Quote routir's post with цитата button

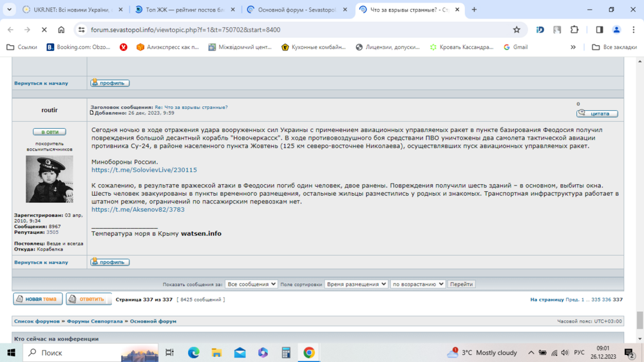tap(597, 113)
